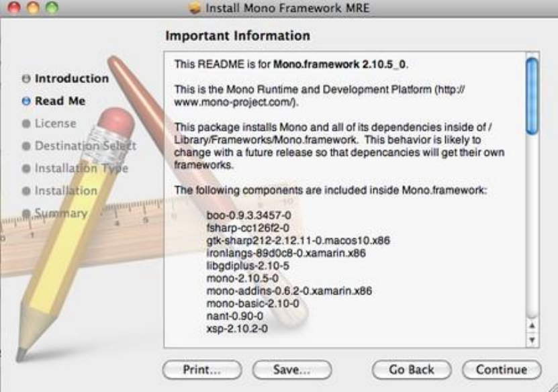Click the gray bullet beside License
This screenshot has width=558, height=392.
[26, 124]
